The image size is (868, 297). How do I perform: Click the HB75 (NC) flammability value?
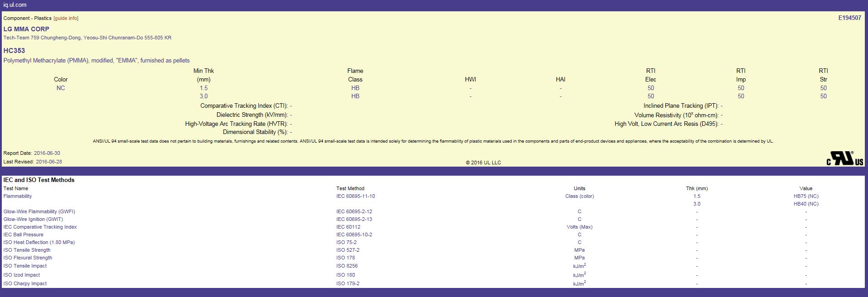pos(806,196)
